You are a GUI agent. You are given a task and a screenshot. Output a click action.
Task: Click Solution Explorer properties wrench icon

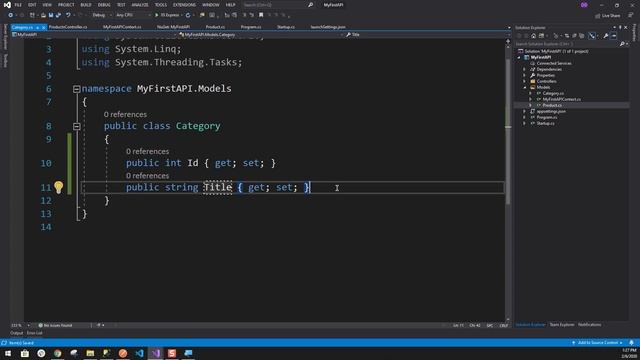[x=606, y=36]
